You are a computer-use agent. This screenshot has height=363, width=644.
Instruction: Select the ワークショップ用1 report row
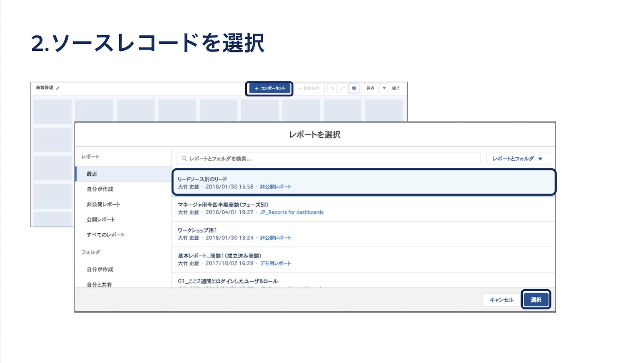[x=364, y=234]
